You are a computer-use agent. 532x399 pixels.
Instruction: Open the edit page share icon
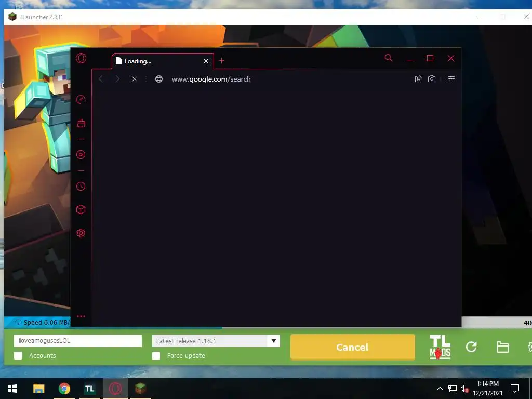(x=418, y=79)
